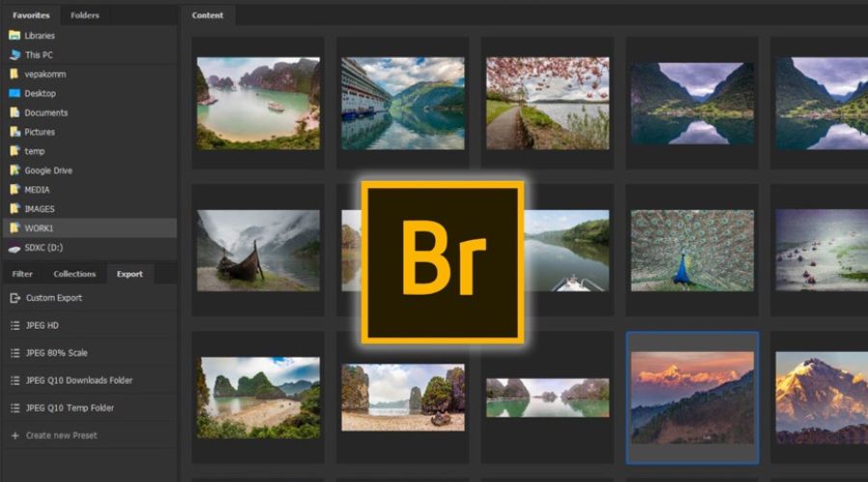Select the Content panel tab
868x482 pixels.
click(x=207, y=15)
